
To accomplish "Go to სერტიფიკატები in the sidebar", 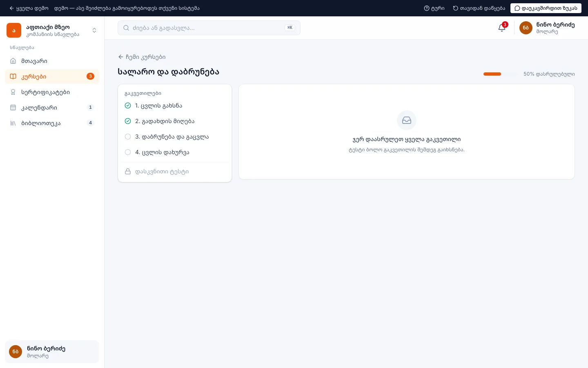I will point(52,92).
